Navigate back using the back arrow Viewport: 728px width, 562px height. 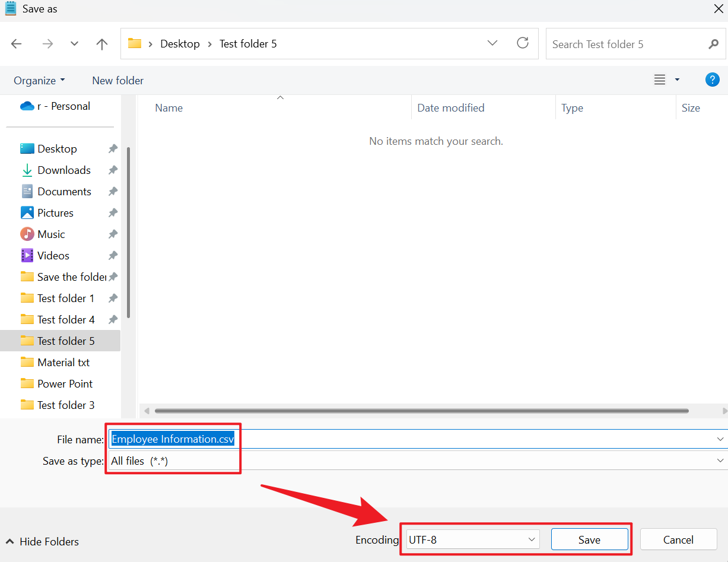(x=16, y=43)
